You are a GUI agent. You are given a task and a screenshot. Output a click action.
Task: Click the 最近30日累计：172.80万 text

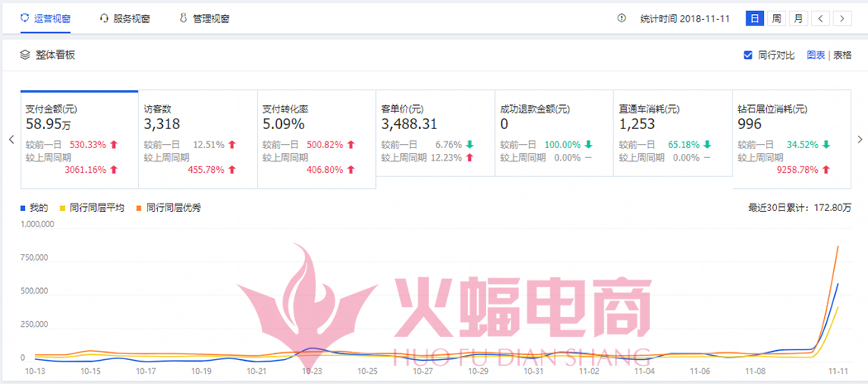[x=800, y=209]
